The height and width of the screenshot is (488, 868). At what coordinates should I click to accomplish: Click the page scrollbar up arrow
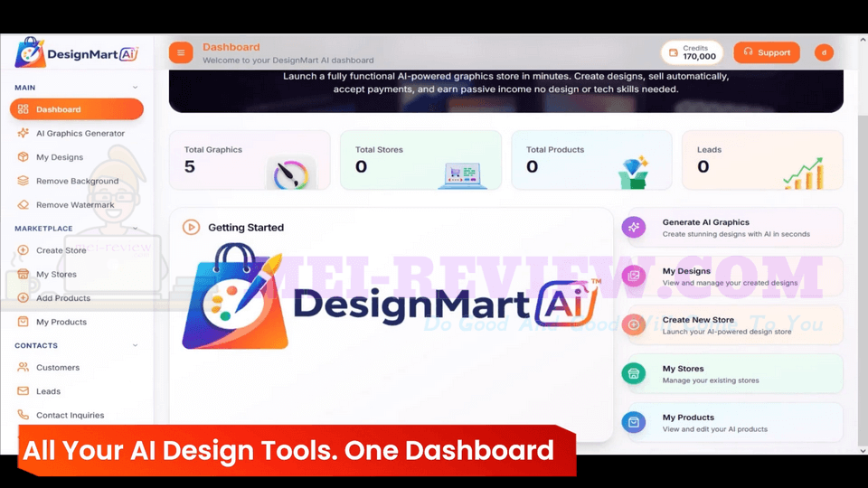pos(863,40)
